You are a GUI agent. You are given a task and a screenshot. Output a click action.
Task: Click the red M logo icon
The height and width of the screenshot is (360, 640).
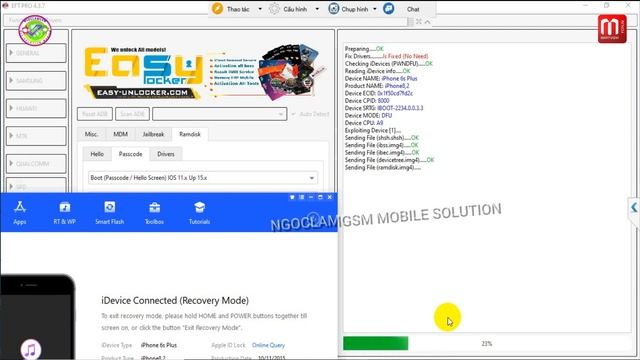(x=612, y=29)
